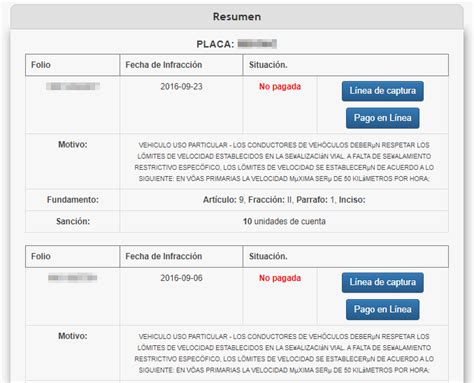Click Línea de captura for 2016-09-23 infraction
The height and width of the screenshot is (383, 474).
tap(382, 91)
